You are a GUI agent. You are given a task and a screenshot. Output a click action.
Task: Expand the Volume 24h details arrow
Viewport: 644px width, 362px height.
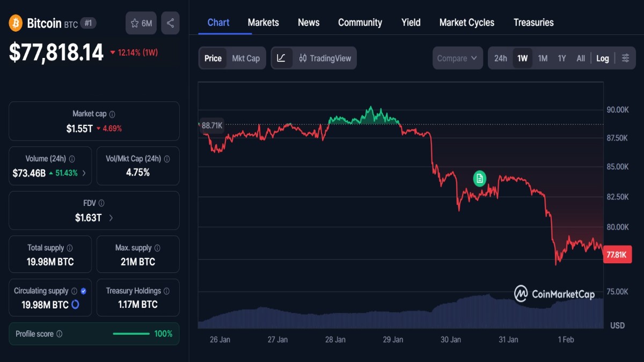click(x=84, y=173)
